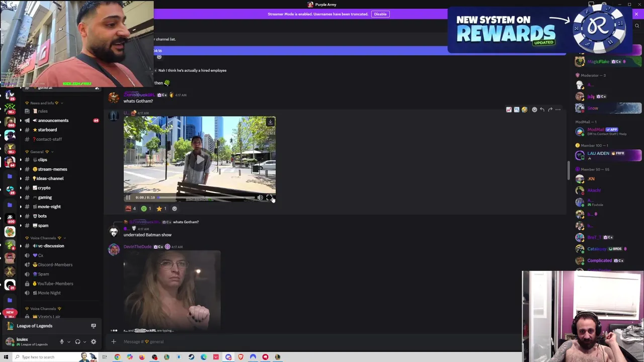
Task: Toggle the green face reaction
Action: [146, 209]
